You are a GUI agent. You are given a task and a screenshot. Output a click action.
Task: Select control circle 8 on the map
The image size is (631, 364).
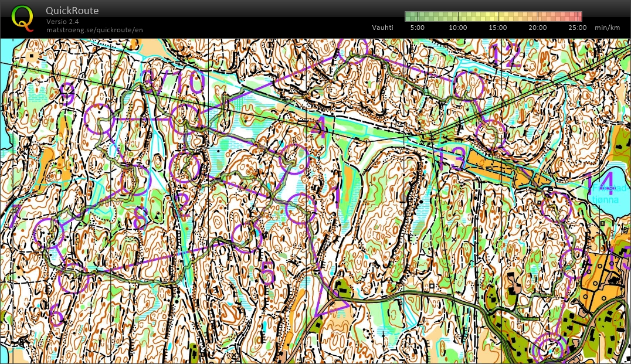[136, 180]
